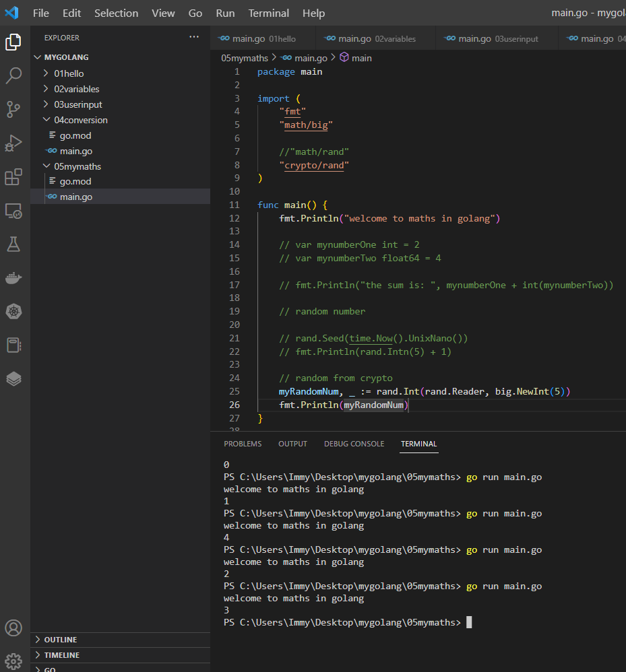Open main.go under 04conversion
The height and width of the screenshot is (672, 626).
click(x=121, y=151)
